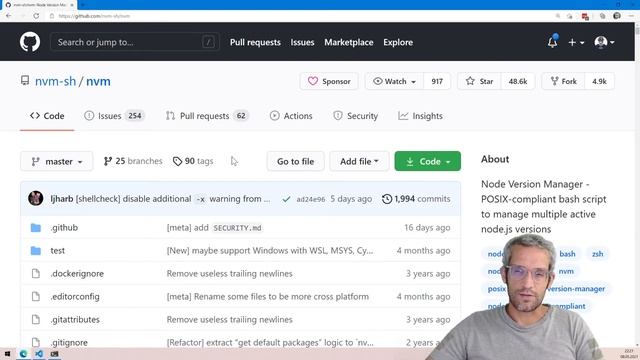Switch to the Actions tab
The height and width of the screenshot is (360, 640).
tap(291, 116)
